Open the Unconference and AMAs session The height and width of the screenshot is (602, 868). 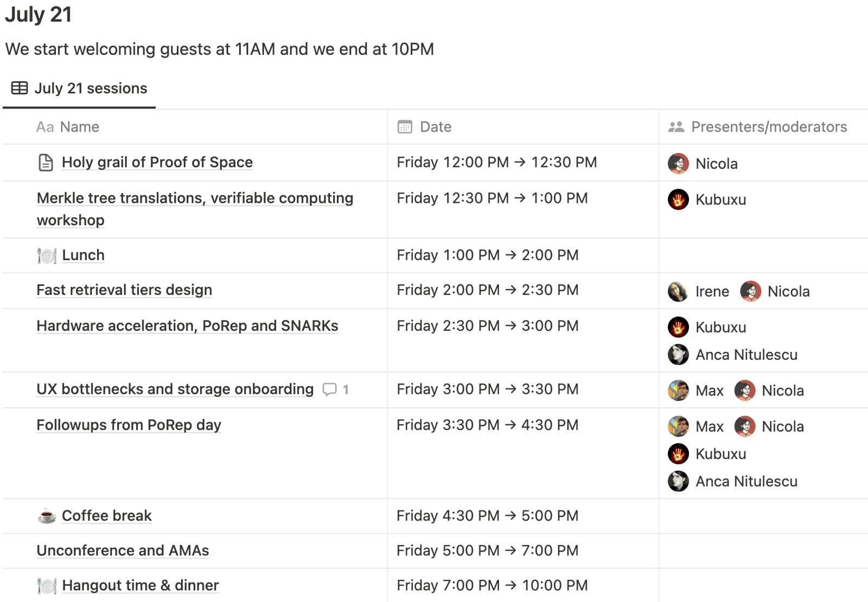click(123, 550)
